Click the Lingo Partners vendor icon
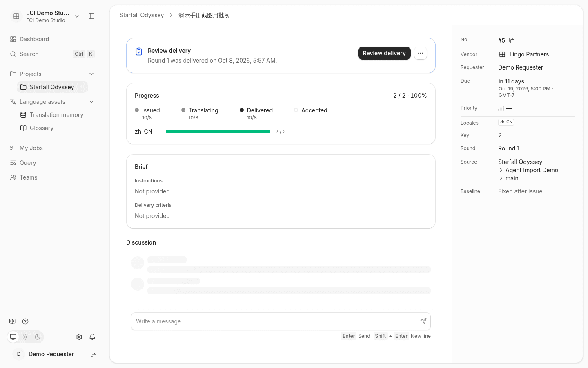This screenshot has height=368, width=588. coord(502,54)
